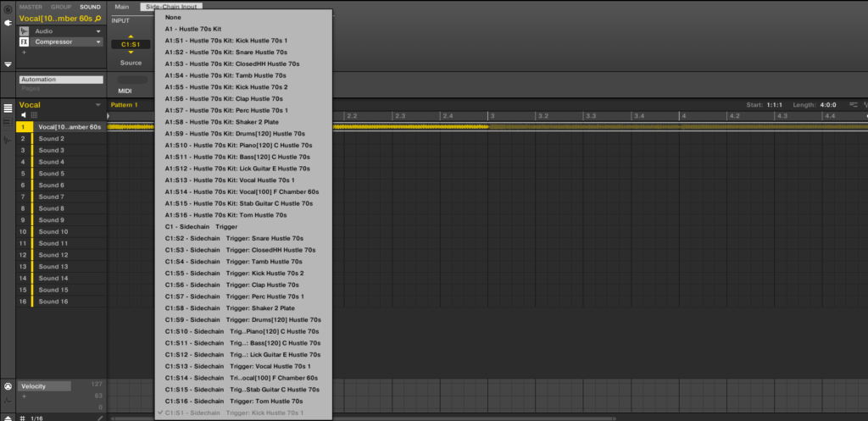Click the pencil tool icon at bottom

(99, 417)
